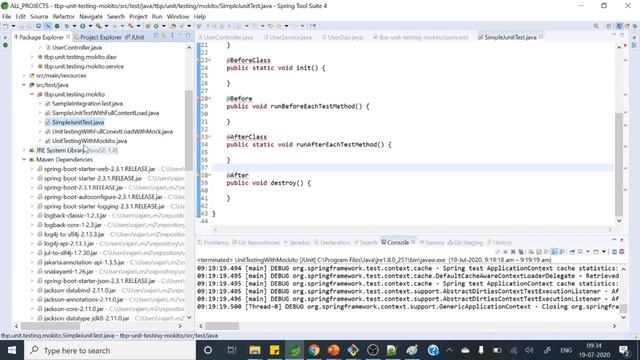
Task: Click the Pin Console icon
Action: (x=572, y=252)
